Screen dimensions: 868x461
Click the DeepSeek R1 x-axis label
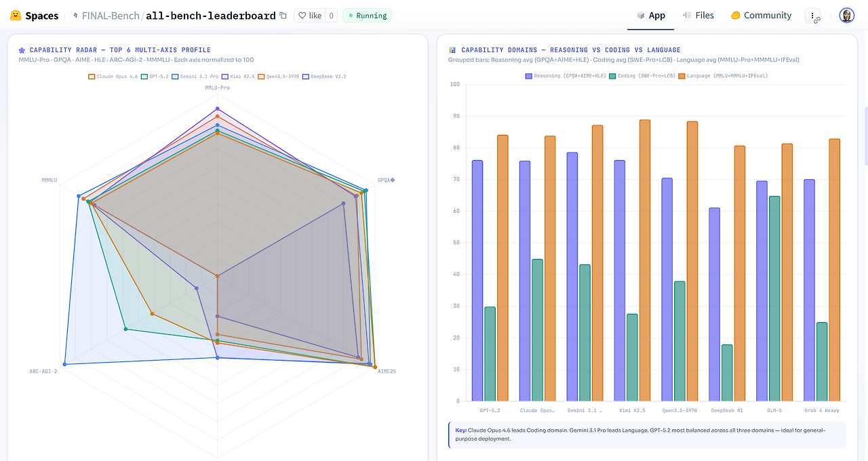click(x=727, y=411)
